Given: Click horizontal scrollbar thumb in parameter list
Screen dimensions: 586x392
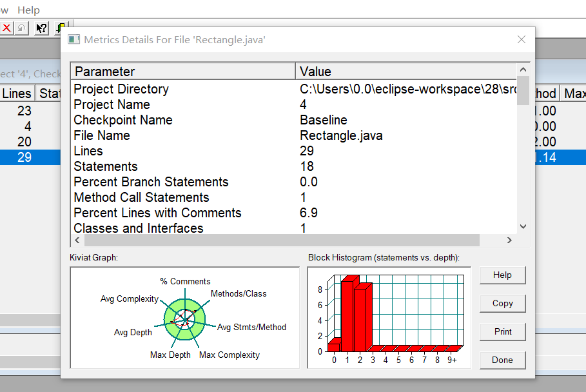Looking at the screenshot, I should pos(282,240).
